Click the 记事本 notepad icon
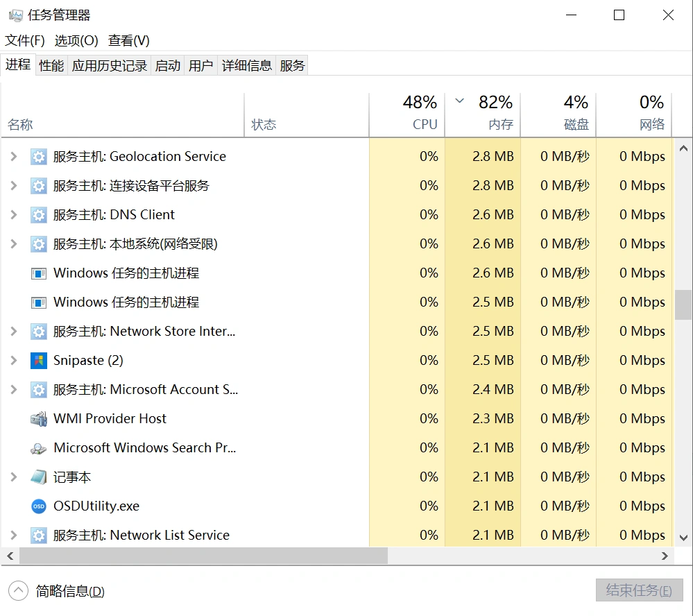The height and width of the screenshot is (616, 693). click(x=39, y=477)
